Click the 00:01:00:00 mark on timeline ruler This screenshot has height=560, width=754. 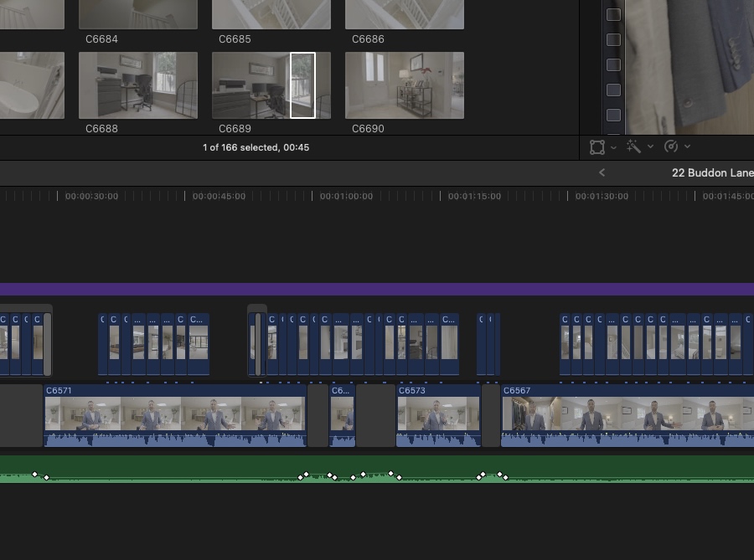coord(346,196)
